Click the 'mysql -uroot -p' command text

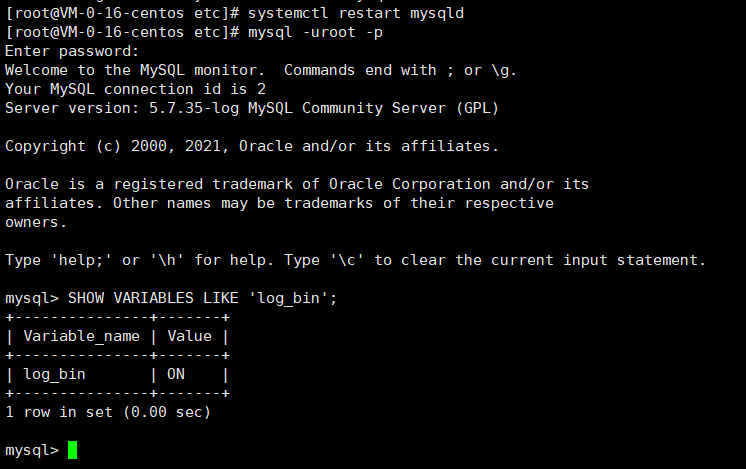pyautogui.click(x=315, y=32)
